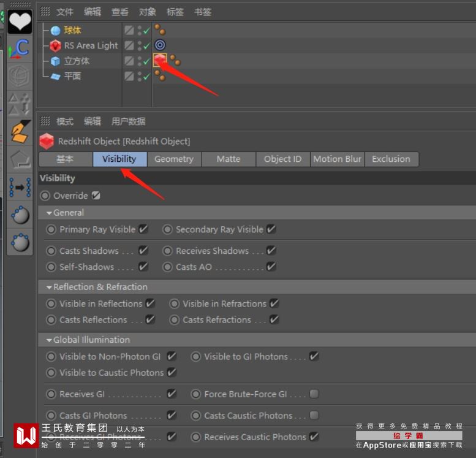Toggle visibility dots for RS Area Light

click(139, 45)
